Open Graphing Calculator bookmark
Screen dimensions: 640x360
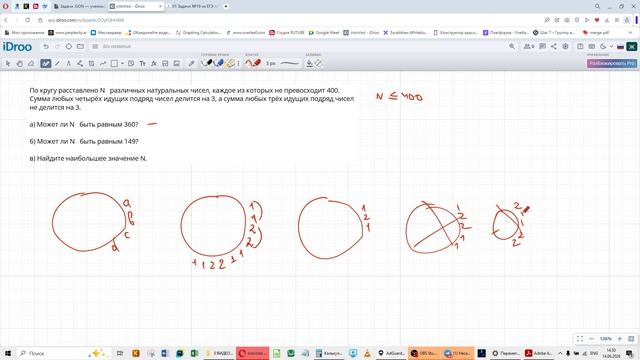pos(198,32)
